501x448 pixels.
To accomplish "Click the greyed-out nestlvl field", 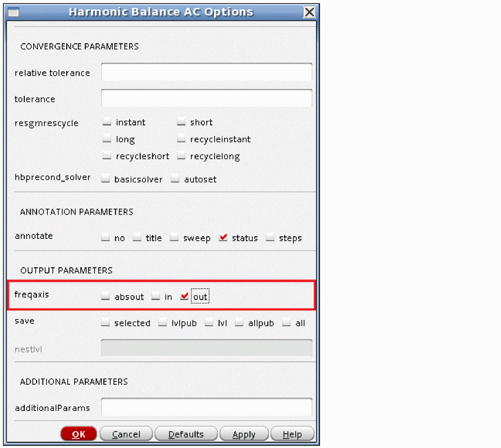I will tap(206, 348).
